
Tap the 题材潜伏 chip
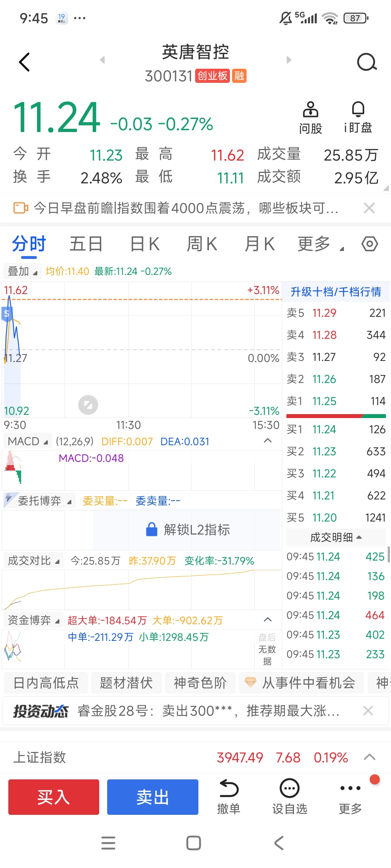click(x=126, y=683)
